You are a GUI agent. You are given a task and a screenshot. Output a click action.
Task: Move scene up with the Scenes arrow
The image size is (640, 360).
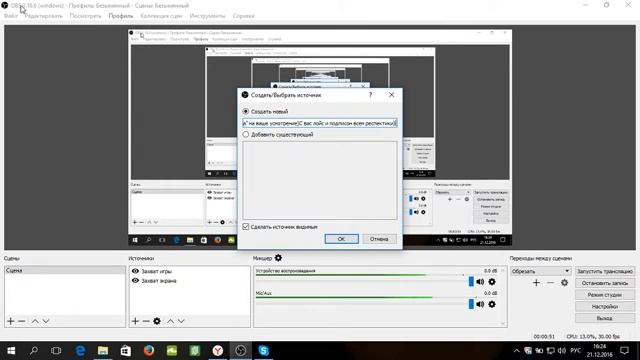tap(35, 321)
